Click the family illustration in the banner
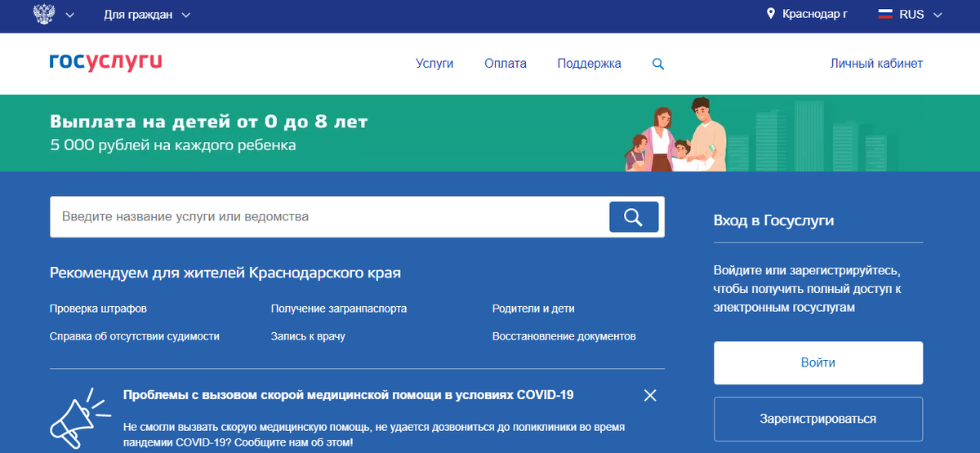 676,134
